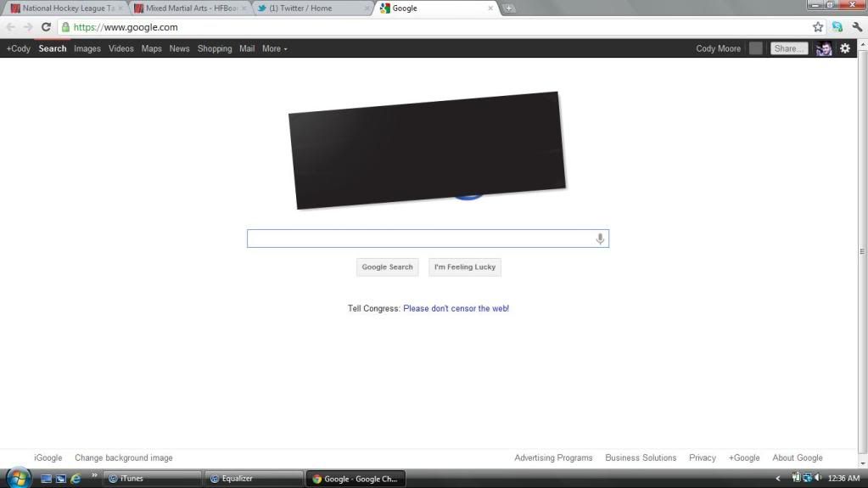Open +Cody in Google bar
Viewport: 868px width, 488px height.
[19, 48]
